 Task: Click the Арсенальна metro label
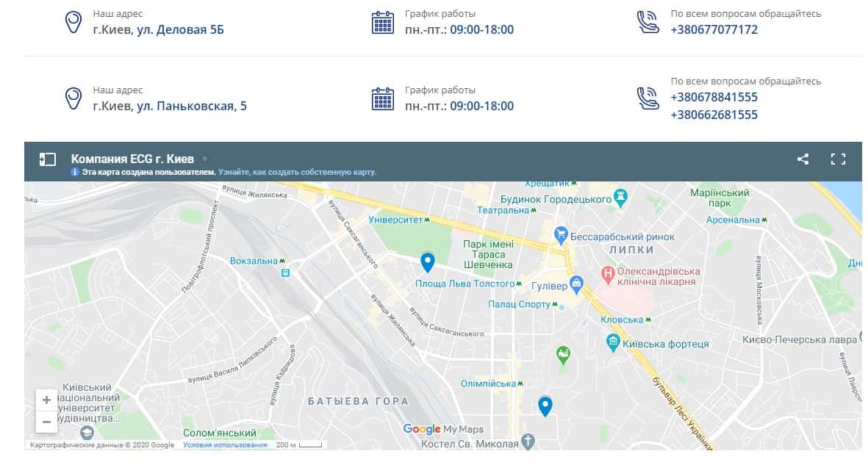pyautogui.click(x=736, y=220)
